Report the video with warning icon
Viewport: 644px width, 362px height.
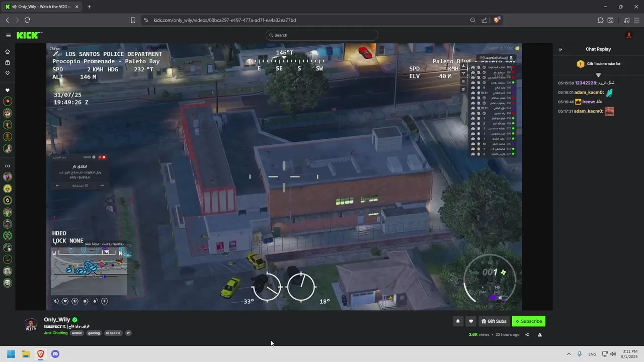pos(540,335)
